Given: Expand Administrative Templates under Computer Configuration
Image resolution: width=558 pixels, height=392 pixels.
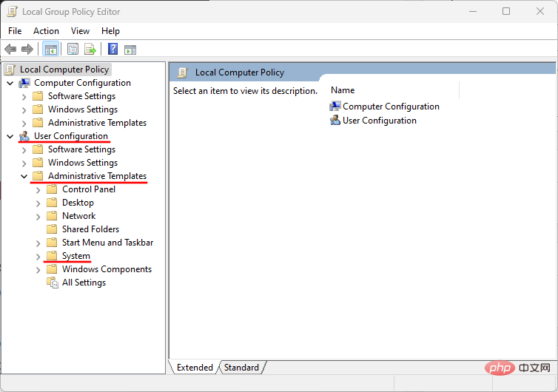Looking at the screenshot, I should (24, 124).
